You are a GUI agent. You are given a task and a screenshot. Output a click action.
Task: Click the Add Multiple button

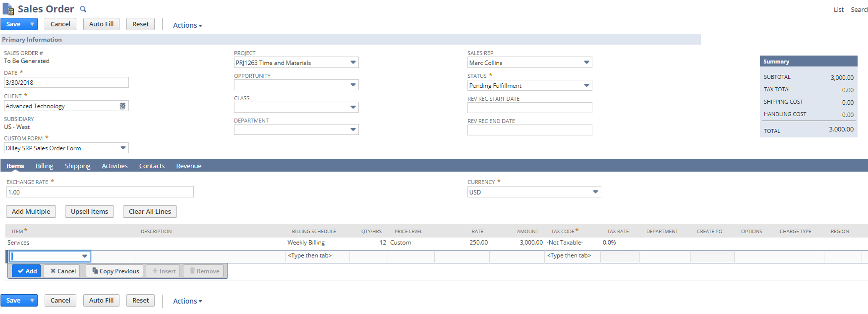coord(31,211)
